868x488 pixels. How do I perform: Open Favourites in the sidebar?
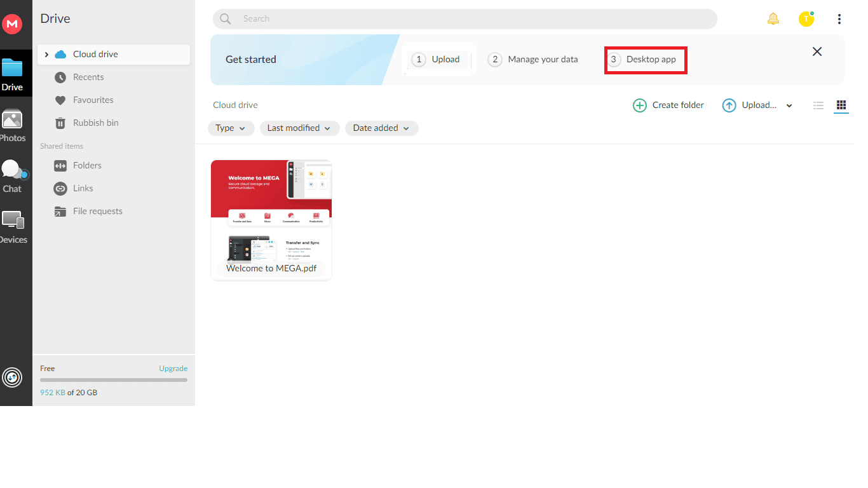point(93,100)
